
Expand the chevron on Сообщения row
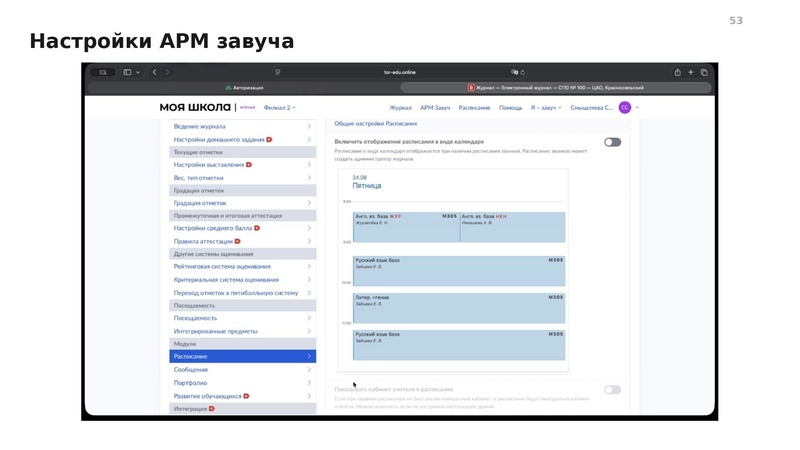pos(309,369)
